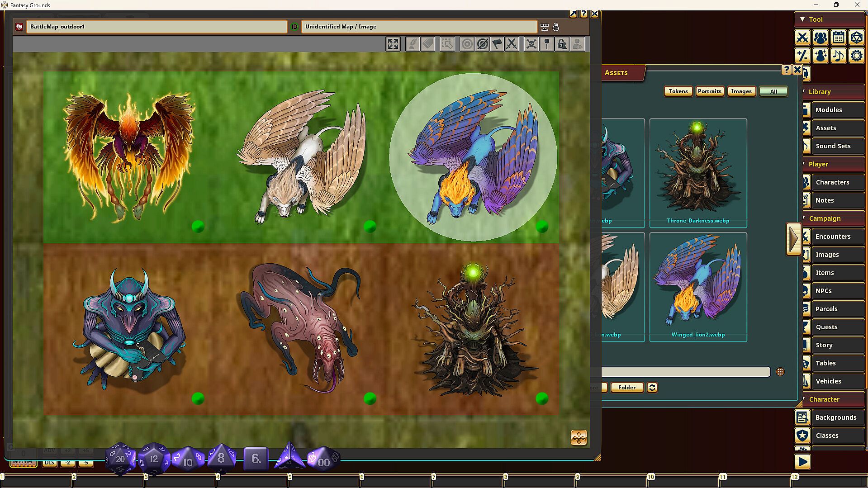The image size is (868, 488).
Task: Collapse the Player section header
Action: [x=833, y=164]
